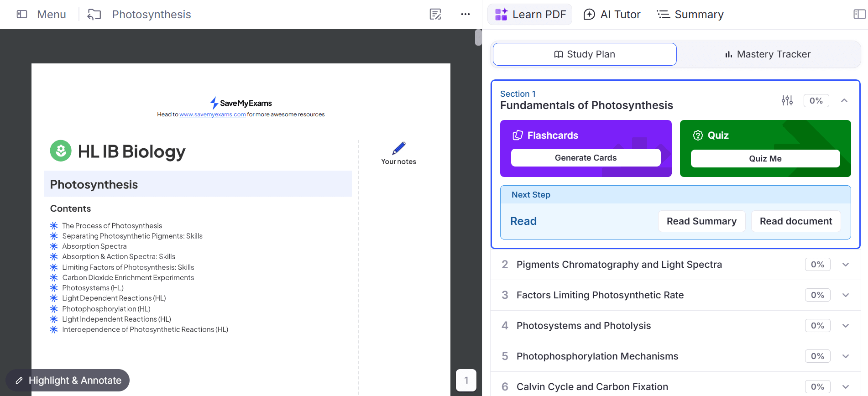Click Read document button
868x396 pixels.
(796, 221)
